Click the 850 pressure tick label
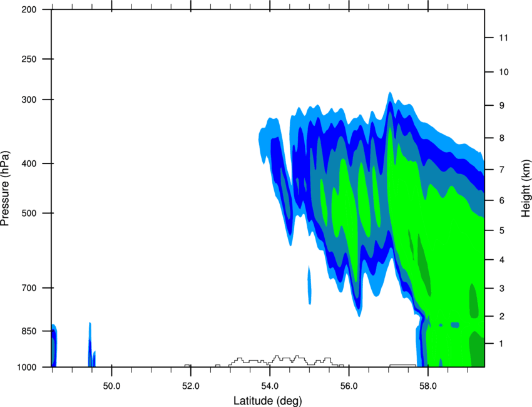 point(29,331)
